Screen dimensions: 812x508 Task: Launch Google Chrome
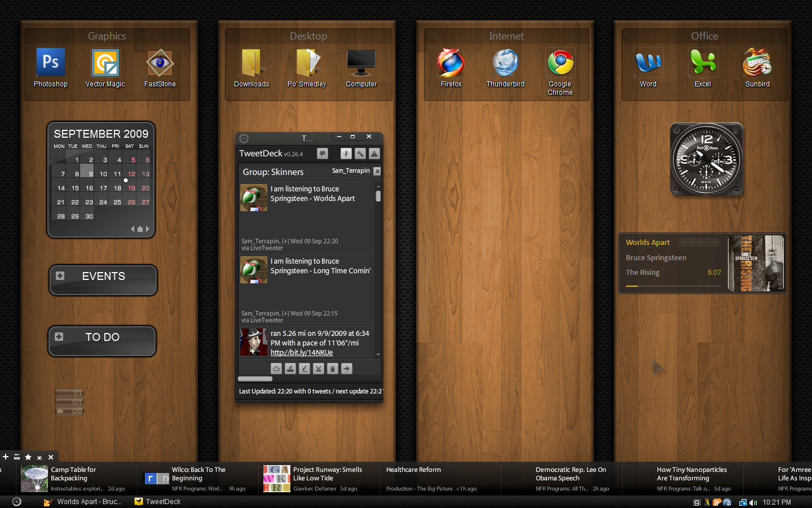tap(561, 72)
